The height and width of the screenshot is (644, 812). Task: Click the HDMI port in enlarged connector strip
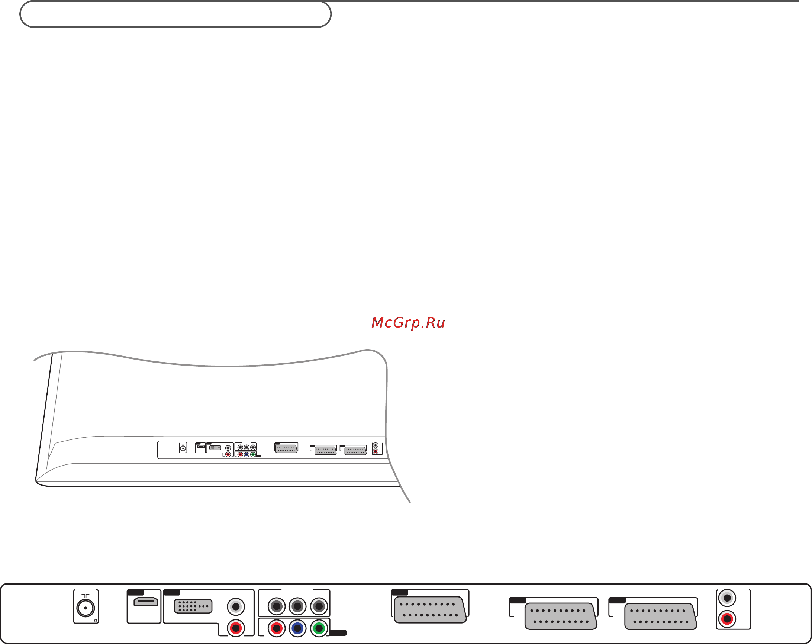(x=146, y=602)
